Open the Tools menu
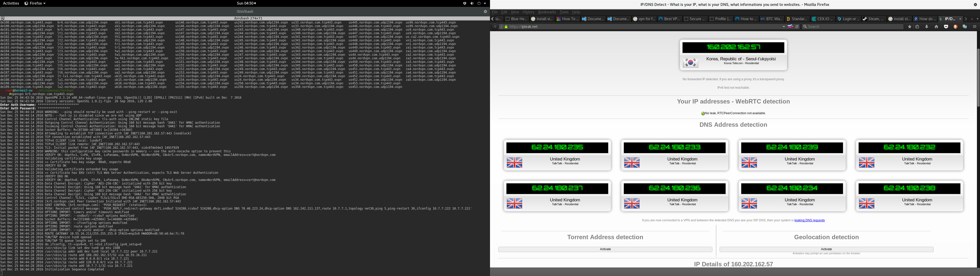Screen dimensions: 980x276 click(x=564, y=12)
